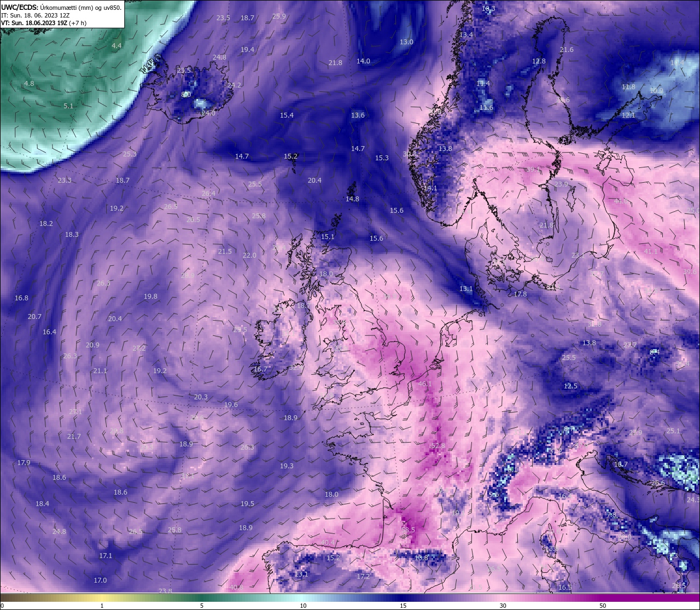Click the 19.6 value southwest of Ireland
700x610 pixels.
231,405
